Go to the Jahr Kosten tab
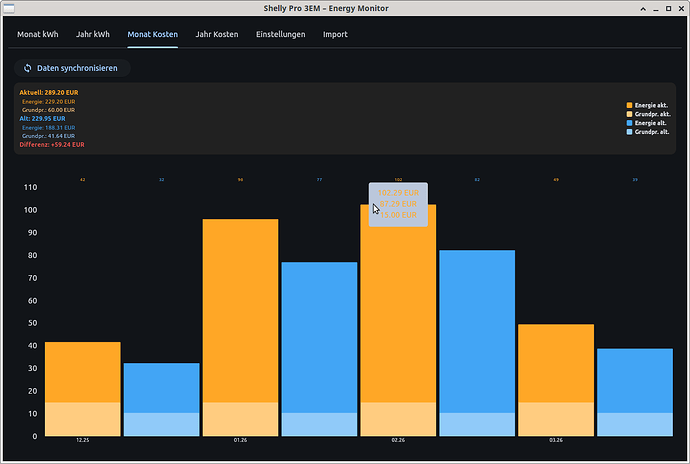This screenshot has height=464, width=690. pyautogui.click(x=217, y=34)
